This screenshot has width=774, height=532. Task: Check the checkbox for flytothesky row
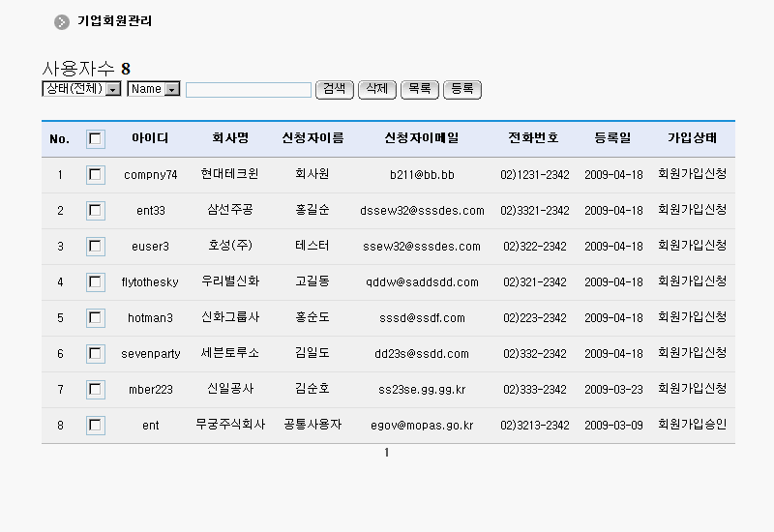click(x=96, y=282)
